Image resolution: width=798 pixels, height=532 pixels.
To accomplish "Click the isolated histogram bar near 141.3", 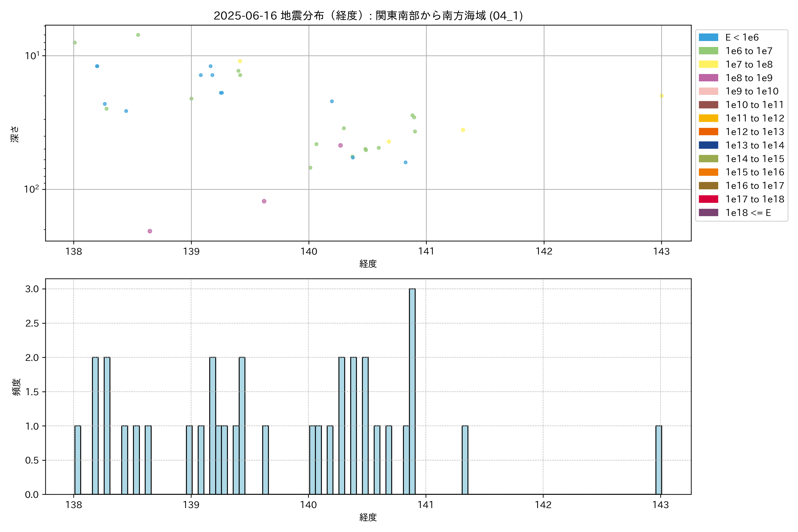I will coord(465,460).
